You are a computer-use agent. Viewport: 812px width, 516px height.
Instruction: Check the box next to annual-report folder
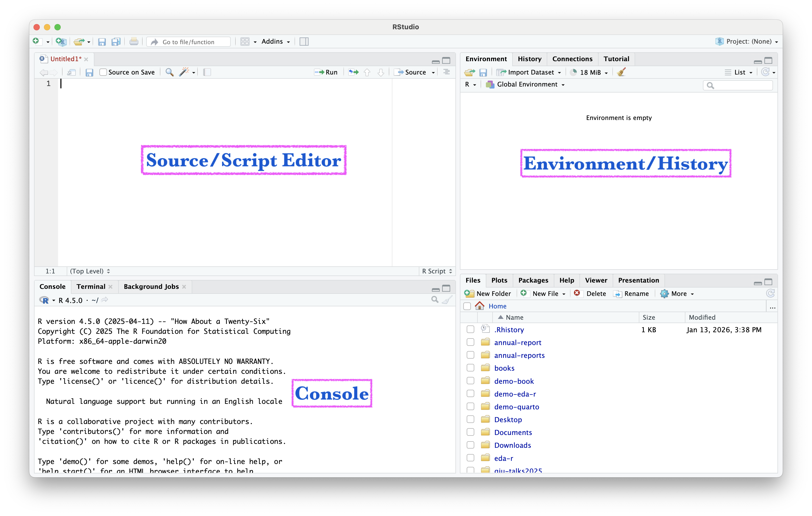470,342
